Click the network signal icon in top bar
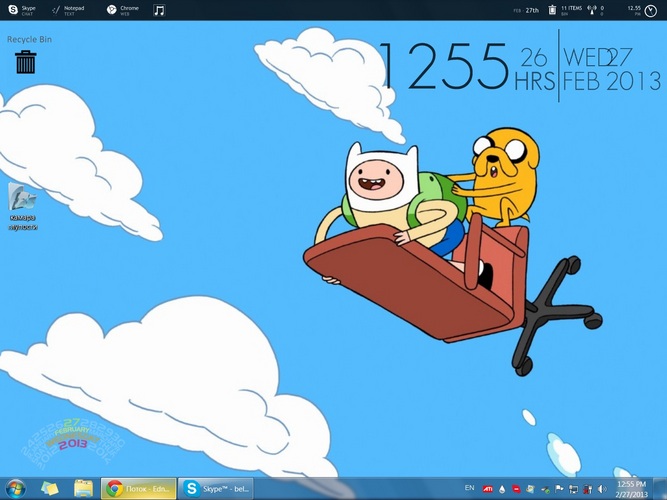Viewport: 667px width, 500px height. pos(592,10)
